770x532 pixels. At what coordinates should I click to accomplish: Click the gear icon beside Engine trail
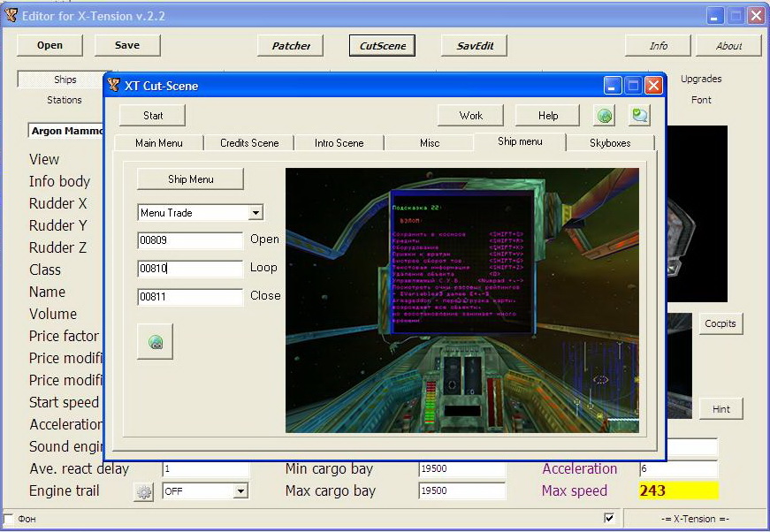click(x=143, y=491)
